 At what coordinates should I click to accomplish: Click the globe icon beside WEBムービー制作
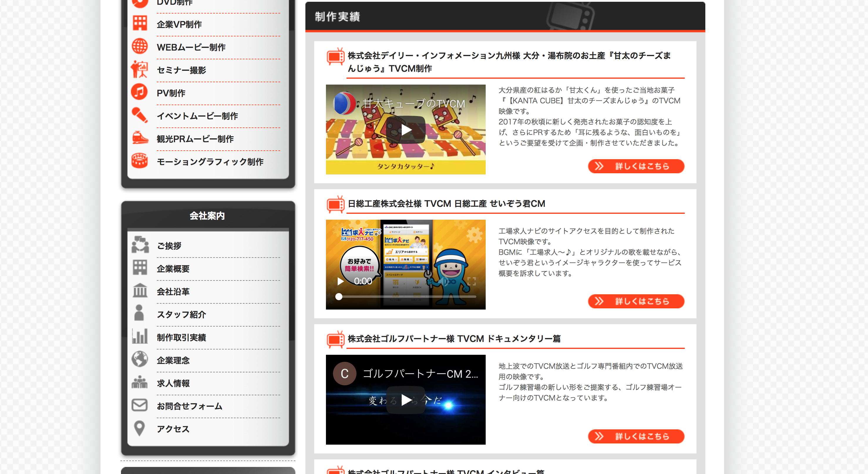coord(139,46)
